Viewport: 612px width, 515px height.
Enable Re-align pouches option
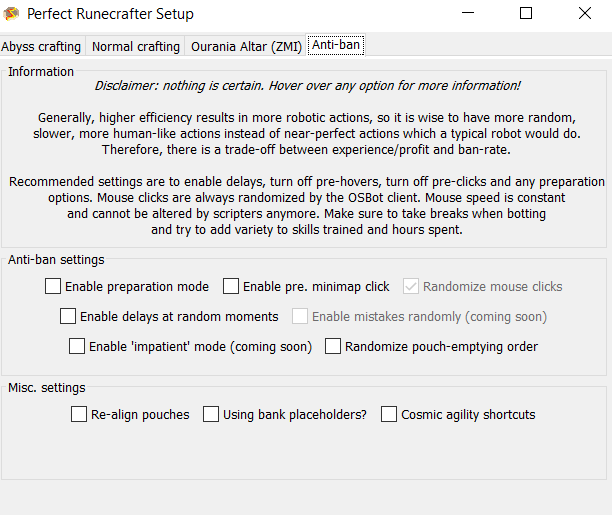(x=79, y=414)
